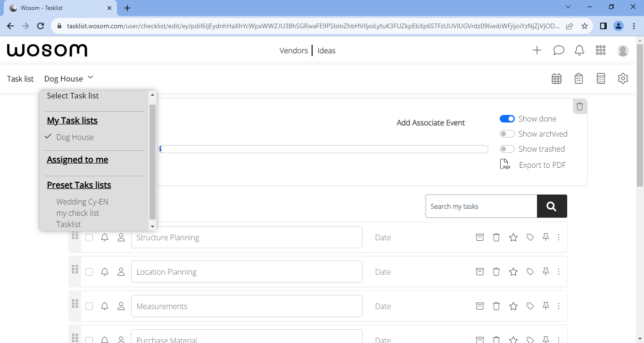Select Wedding Cy-EN preset task list

(82, 202)
